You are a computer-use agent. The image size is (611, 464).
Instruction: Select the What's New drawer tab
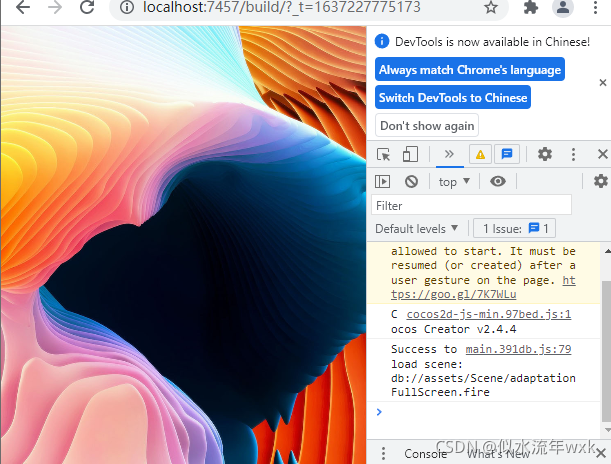pyautogui.click(x=498, y=454)
